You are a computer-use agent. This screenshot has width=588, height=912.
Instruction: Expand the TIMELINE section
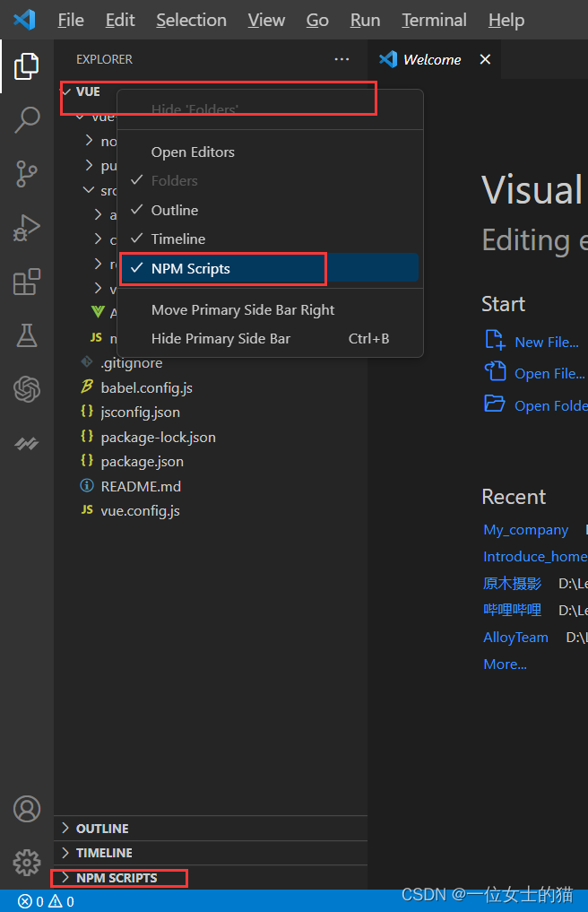(211, 853)
